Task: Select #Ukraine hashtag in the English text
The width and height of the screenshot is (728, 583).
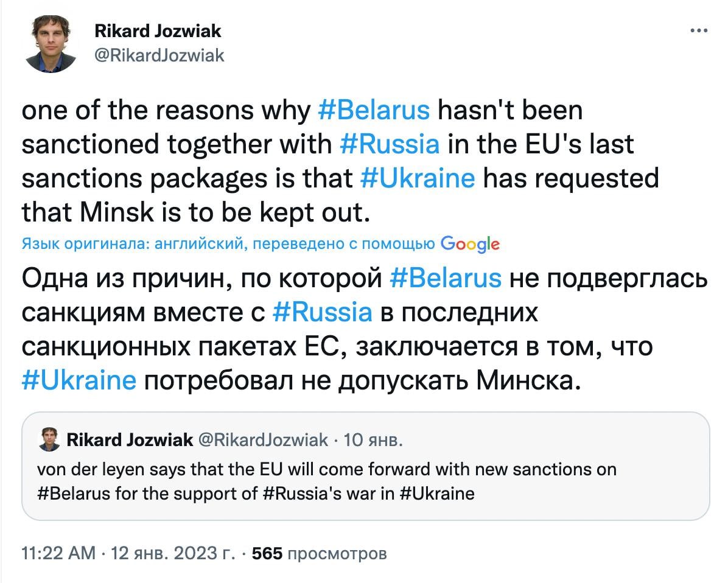Action: click(417, 178)
